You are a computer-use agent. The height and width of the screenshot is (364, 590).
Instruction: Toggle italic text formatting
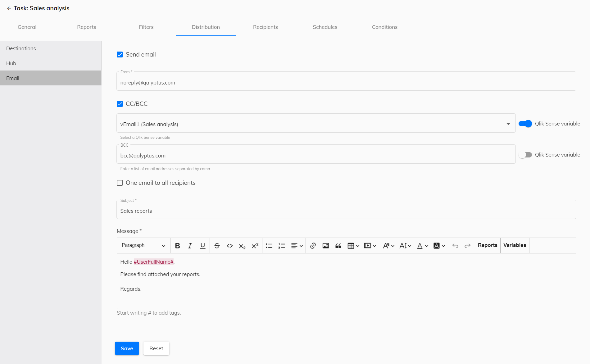point(190,245)
